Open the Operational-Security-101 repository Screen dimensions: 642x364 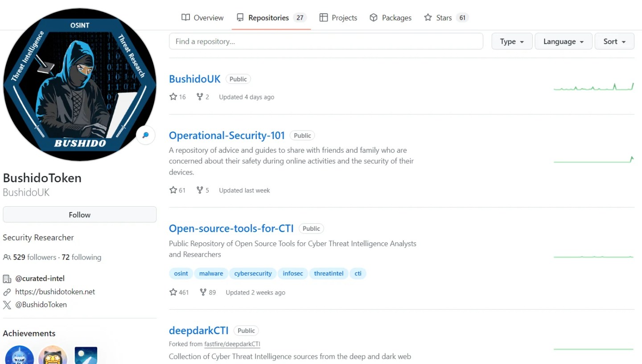click(x=227, y=135)
